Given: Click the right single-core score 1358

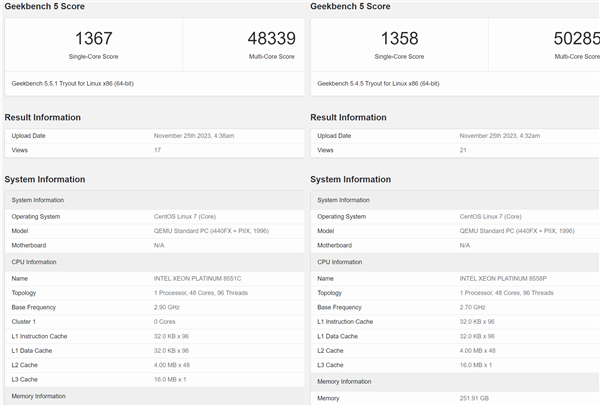Looking at the screenshot, I should tap(399, 39).
